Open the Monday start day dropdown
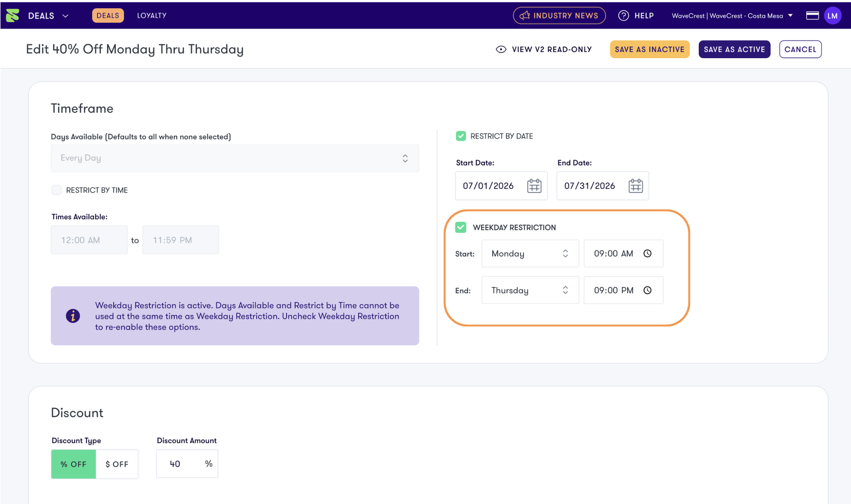Viewport: 851px width, 504px height. pos(530,253)
